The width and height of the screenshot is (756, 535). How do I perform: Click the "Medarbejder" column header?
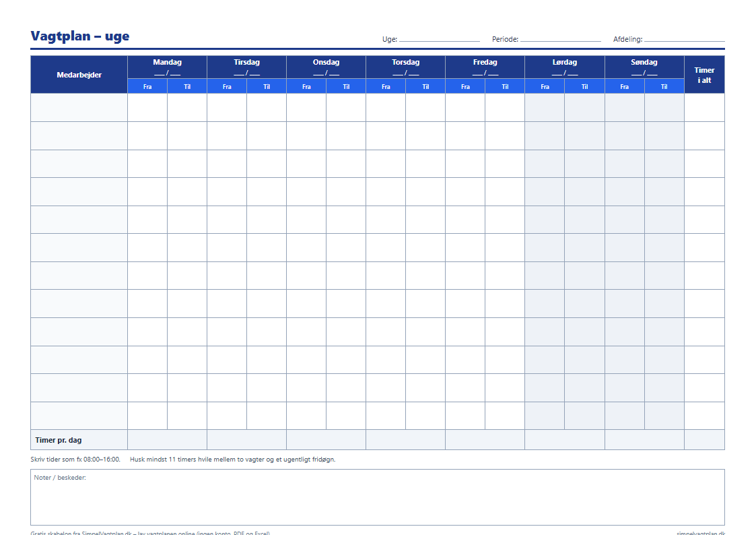pyautogui.click(x=79, y=75)
